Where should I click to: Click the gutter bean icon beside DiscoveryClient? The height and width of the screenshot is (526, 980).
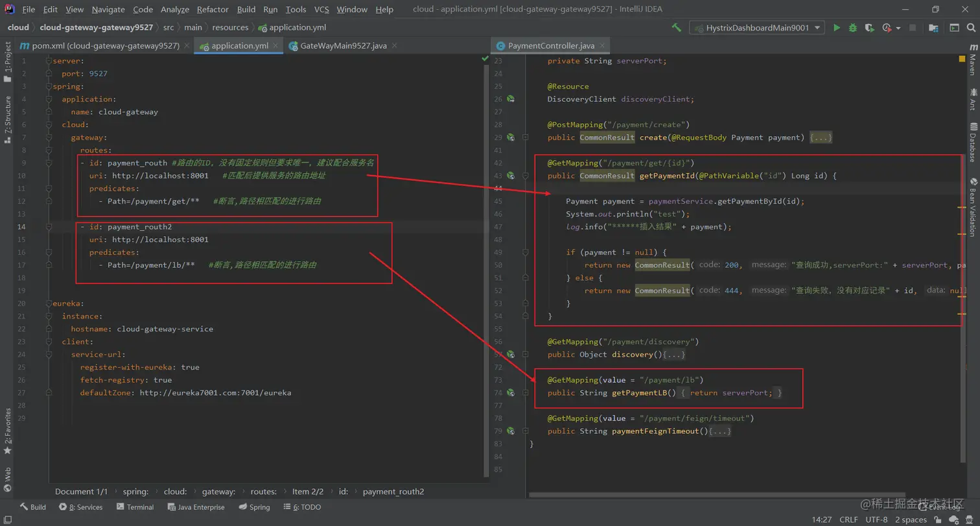pos(511,99)
